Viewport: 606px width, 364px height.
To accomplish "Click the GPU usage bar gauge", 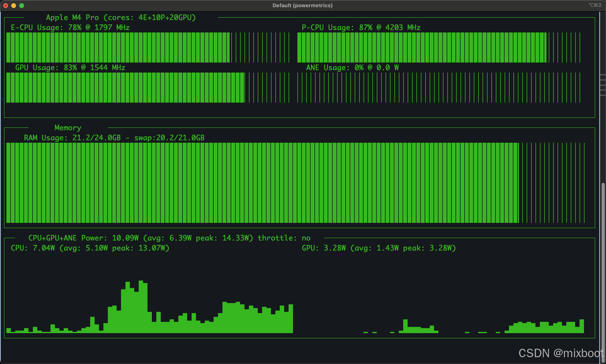I will 148,87.
